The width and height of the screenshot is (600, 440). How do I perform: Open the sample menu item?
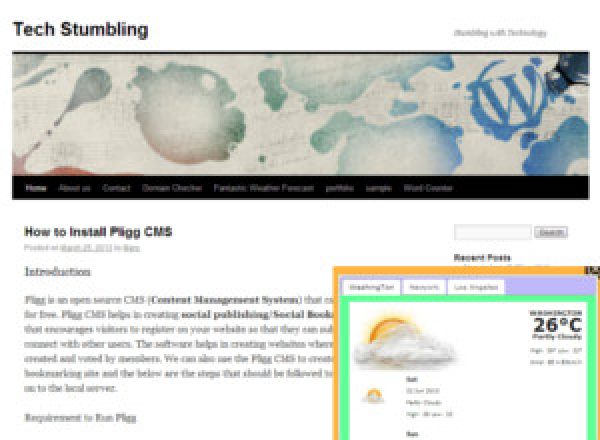[x=378, y=188]
